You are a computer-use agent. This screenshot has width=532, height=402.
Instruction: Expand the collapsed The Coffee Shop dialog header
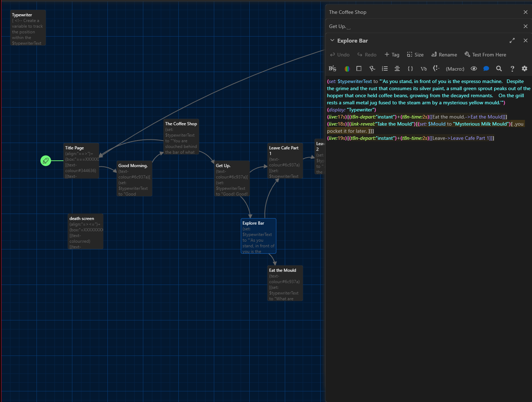348,12
